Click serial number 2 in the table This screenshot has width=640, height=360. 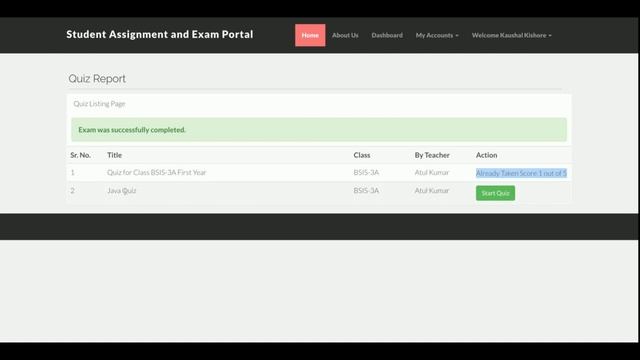pyautogui.click(x=73, y=190)
